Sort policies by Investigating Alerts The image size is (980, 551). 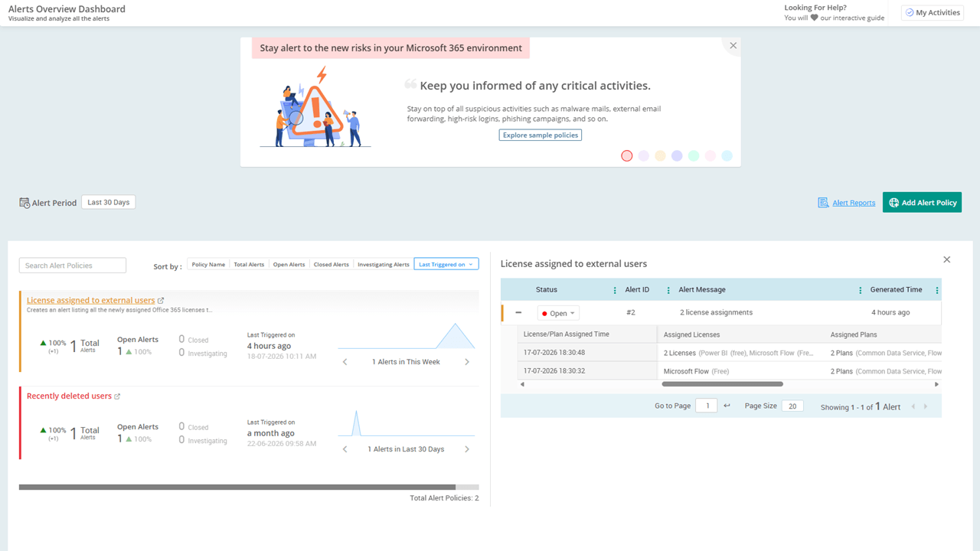(384, 265)
